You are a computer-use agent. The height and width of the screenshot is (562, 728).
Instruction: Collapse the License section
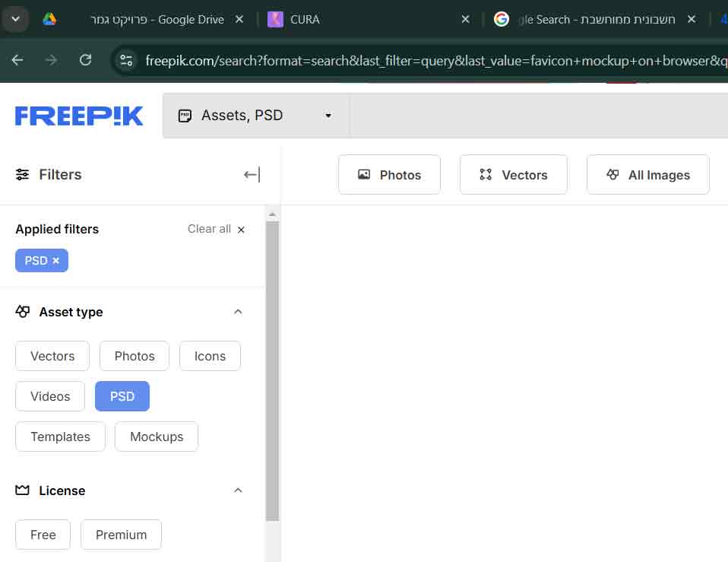coord(238,491)
